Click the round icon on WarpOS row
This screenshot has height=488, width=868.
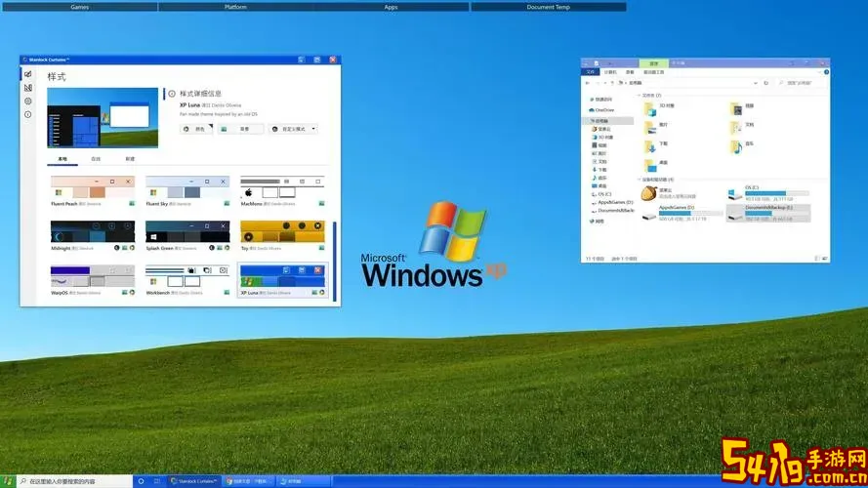tap(133, 292)
